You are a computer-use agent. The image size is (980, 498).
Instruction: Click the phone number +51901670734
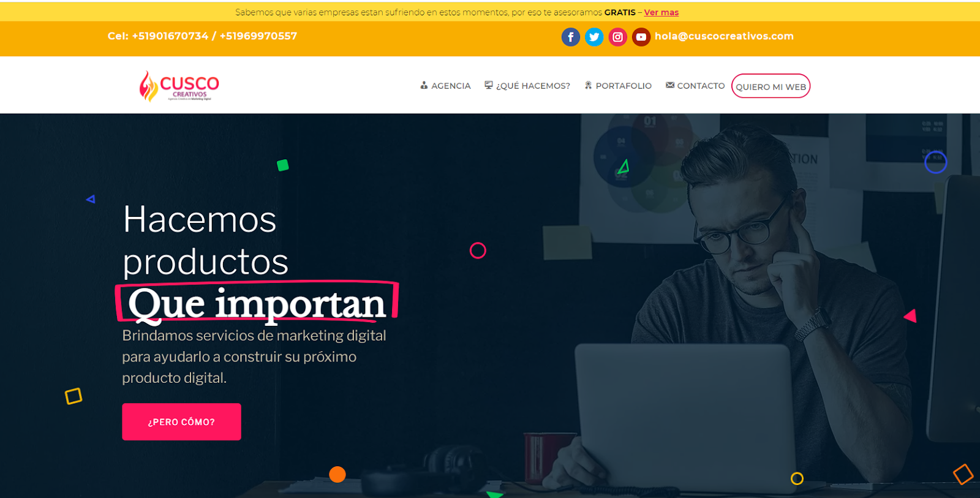tap(170, 36)
